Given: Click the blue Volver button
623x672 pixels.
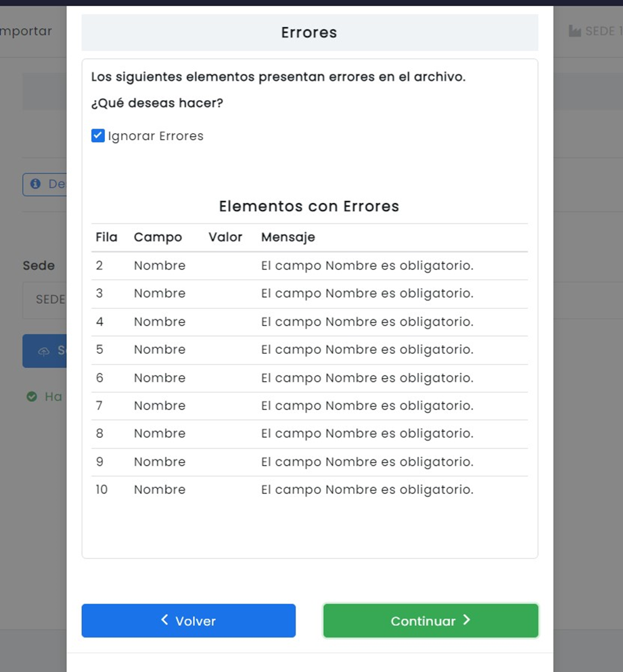Looking at the screenshot, I should (x=189, y=621).
